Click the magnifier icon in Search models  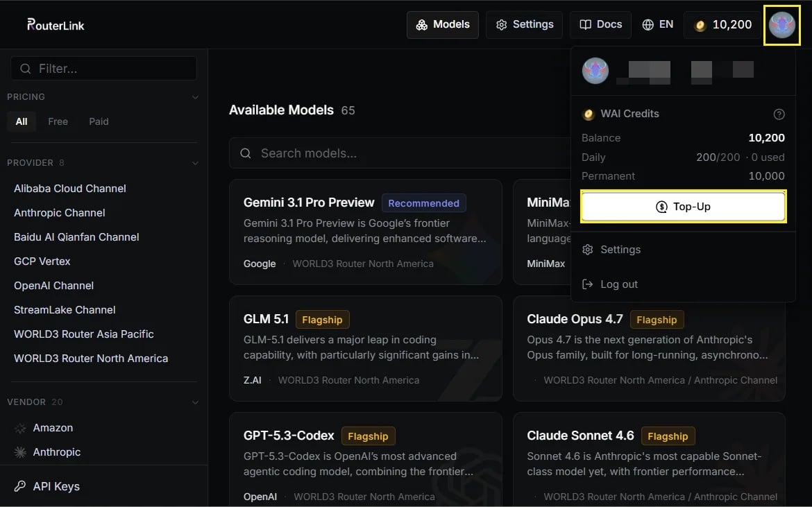246,153
